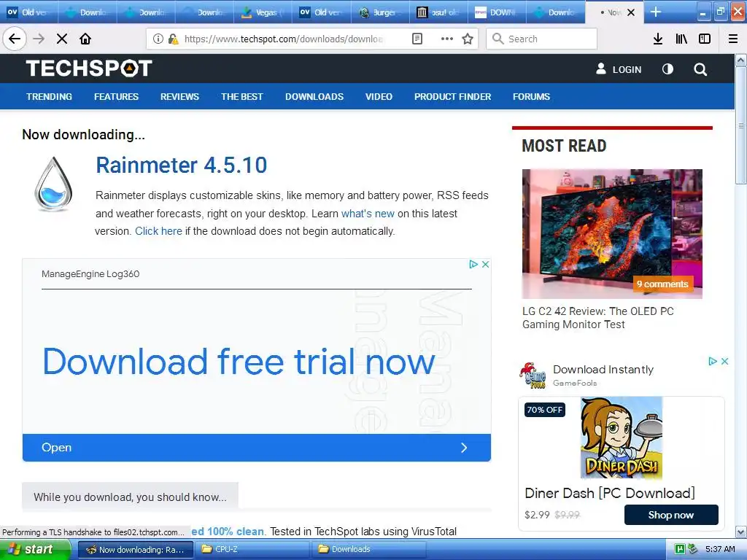747x560 pixels.
Task: Switch to CPU-Z taskbar window
Action: pos(252,550)
